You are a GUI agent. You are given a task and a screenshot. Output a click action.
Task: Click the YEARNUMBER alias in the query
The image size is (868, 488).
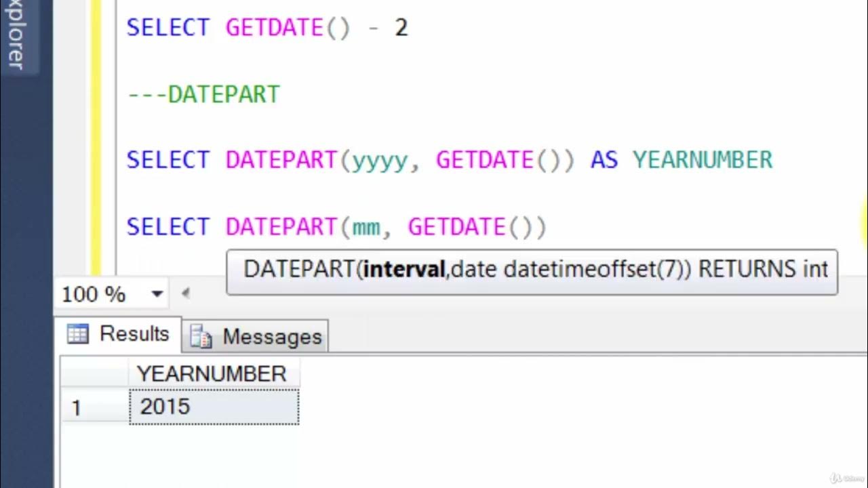[x=703, y=160]
